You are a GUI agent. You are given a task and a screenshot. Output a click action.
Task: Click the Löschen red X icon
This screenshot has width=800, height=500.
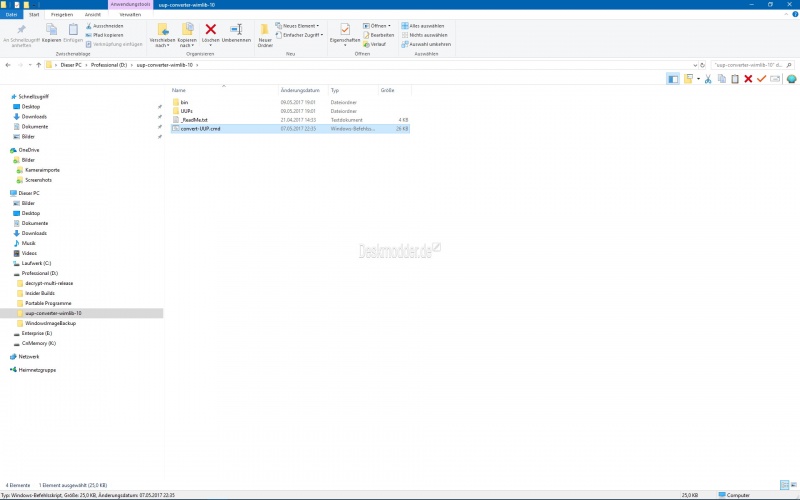point(210,30)
